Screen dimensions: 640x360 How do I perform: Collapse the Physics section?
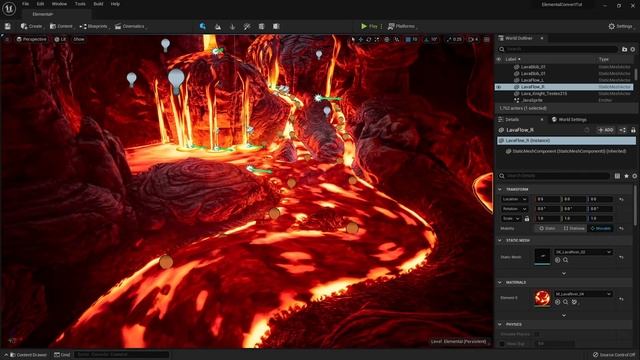(500, 324)
